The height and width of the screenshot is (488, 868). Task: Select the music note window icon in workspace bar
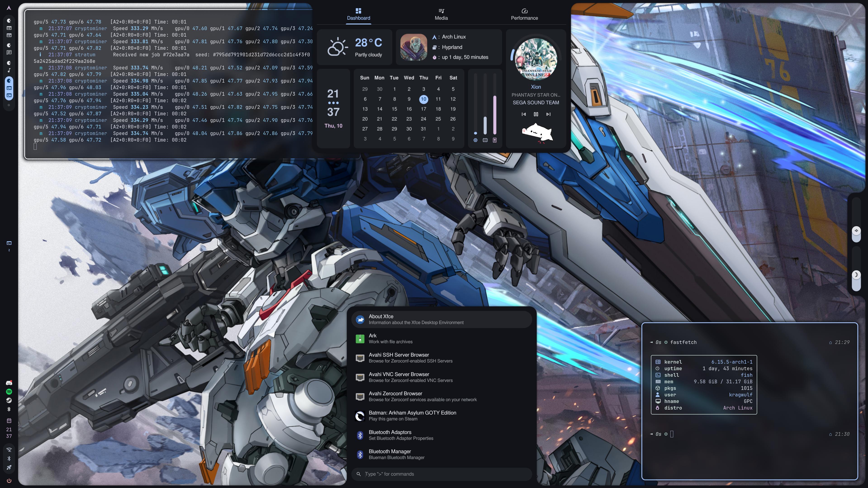coord(9,70)
